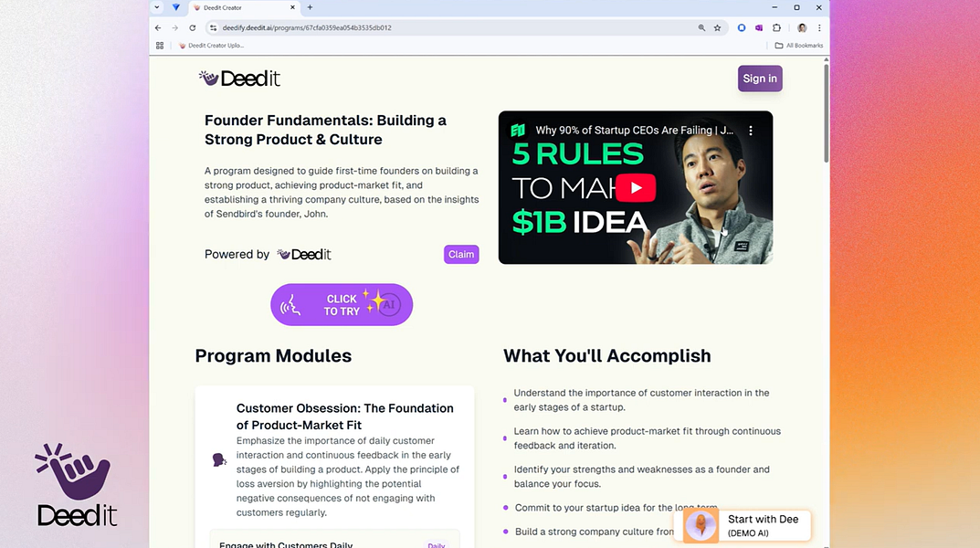Screen dimensions: 980x548
Task: Click the Click To Try AI button
Action: [342, 305]
